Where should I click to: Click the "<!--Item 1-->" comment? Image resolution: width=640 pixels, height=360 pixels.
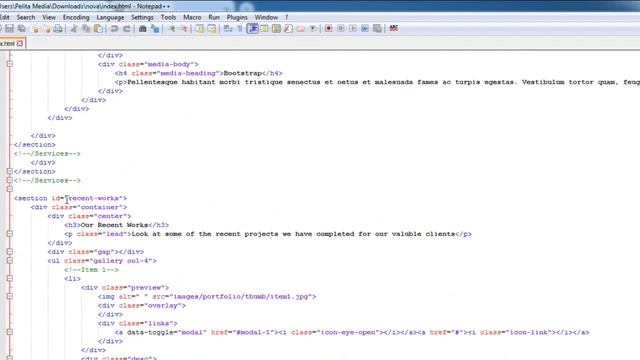[x=91, y=270]
